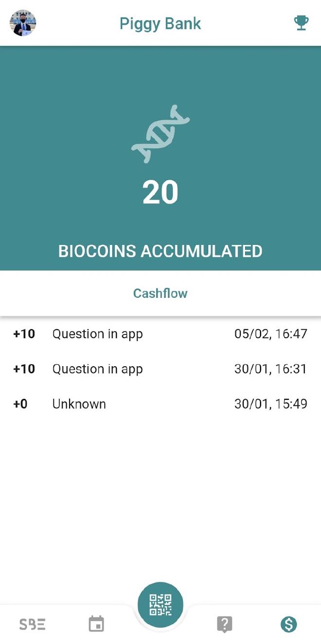Image resolution: width=321 pixels, height=644 pixels.
Task: Click the BIOCOINS ACCUMULATED label
Action: coord(160,251)
